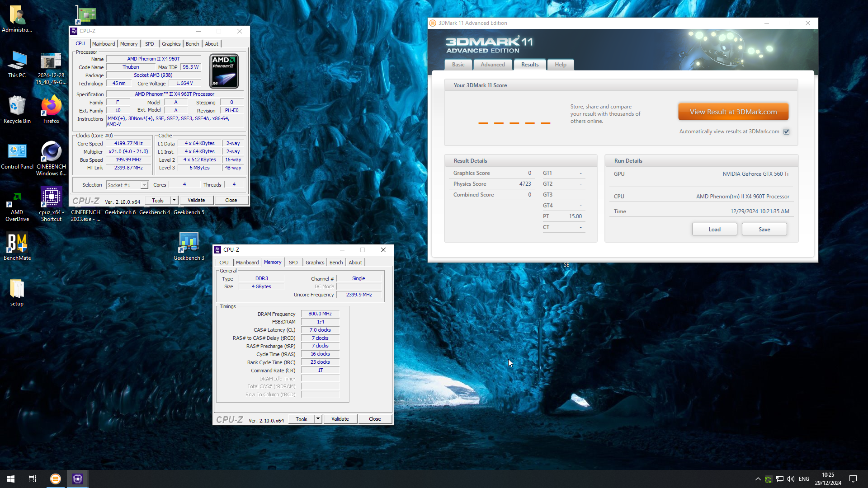Click Tools button in upper CPU-Z window
Viewport: 868px width, 488px height.
pyautogui.click(x=158, y=200)
